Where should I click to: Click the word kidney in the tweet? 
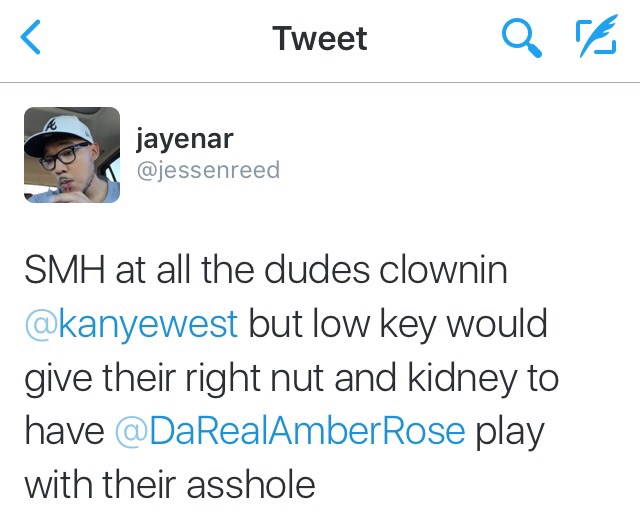click(462, 379)
